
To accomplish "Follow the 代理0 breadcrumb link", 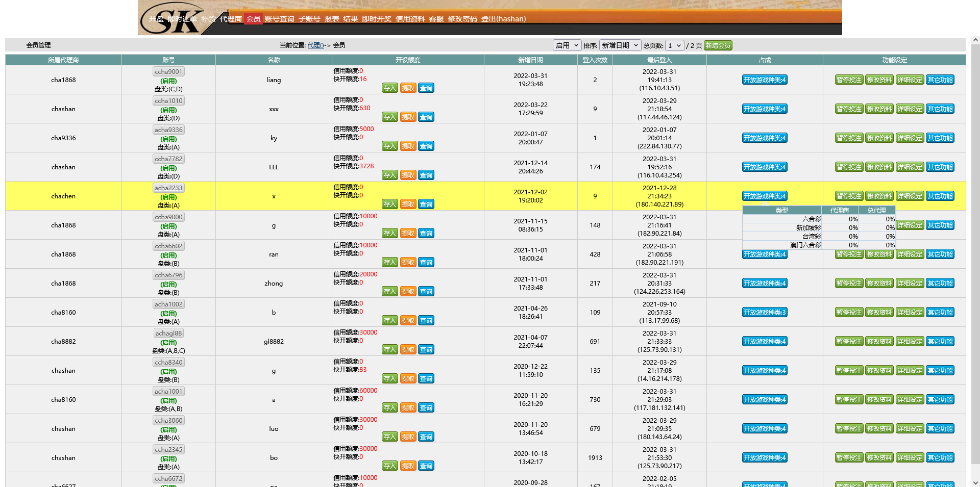I will (315, 45).
